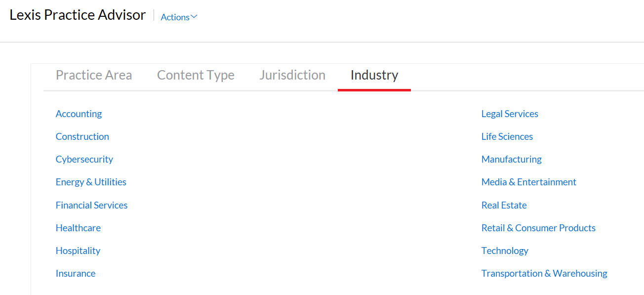This screenshot has width=644, height=295.
Task: Open the Insurance industry link
Action: 76,273
